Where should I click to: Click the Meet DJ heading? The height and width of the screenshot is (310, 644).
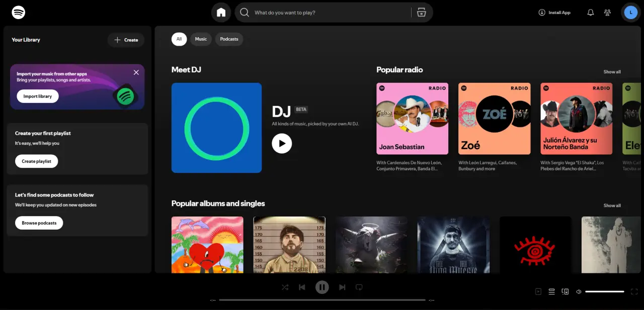(186, 70)
